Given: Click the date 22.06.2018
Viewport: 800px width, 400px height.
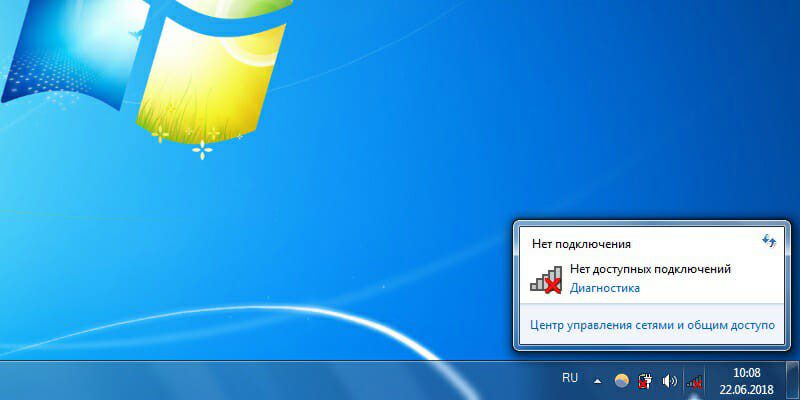Looking at the screenshot, I should 746,390.
